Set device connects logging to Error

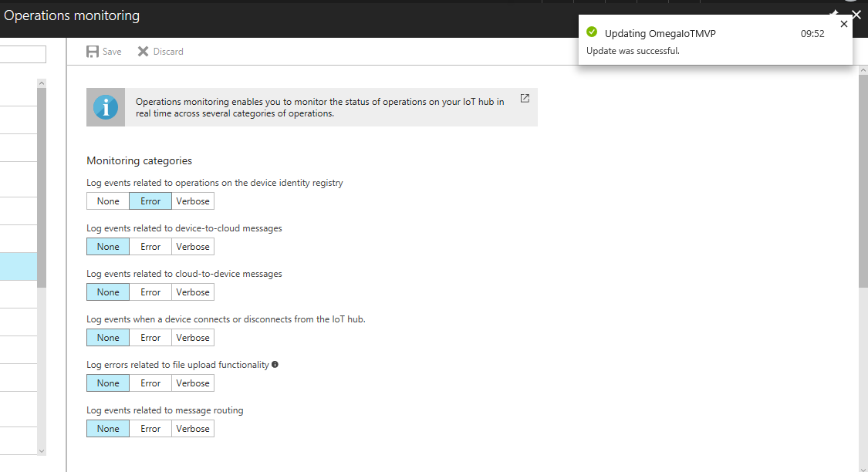pos(150,338)
